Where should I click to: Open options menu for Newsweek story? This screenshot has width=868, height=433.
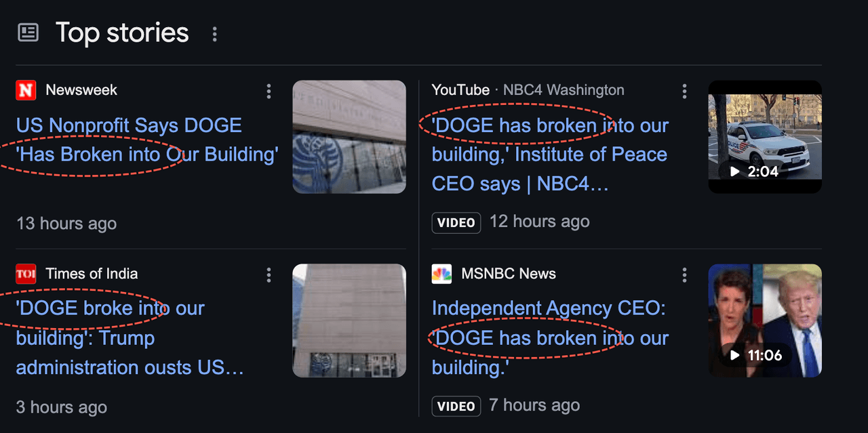(269, 91)
